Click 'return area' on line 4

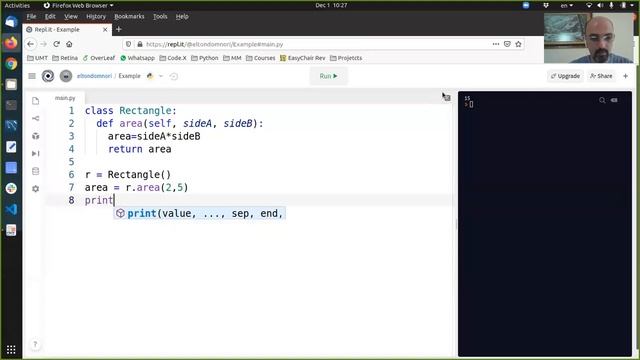coord(140,149)
